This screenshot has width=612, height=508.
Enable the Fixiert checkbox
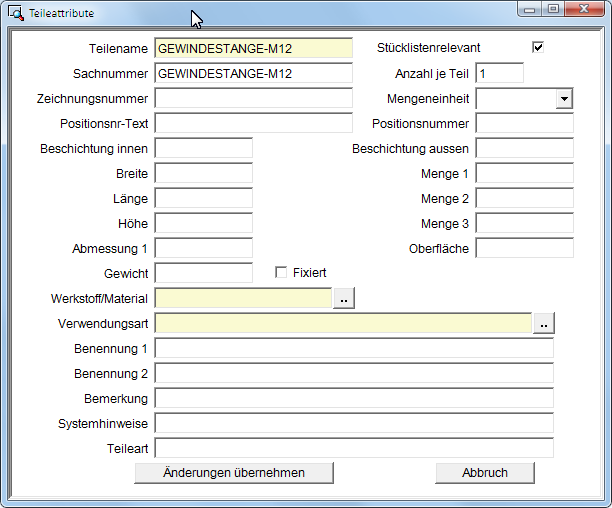(x=281, y=272)
